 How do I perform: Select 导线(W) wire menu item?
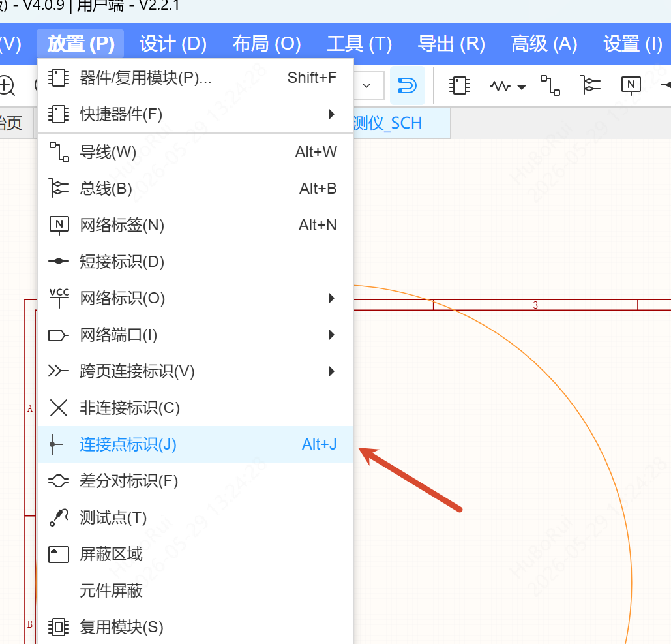(x=195, y=152)
